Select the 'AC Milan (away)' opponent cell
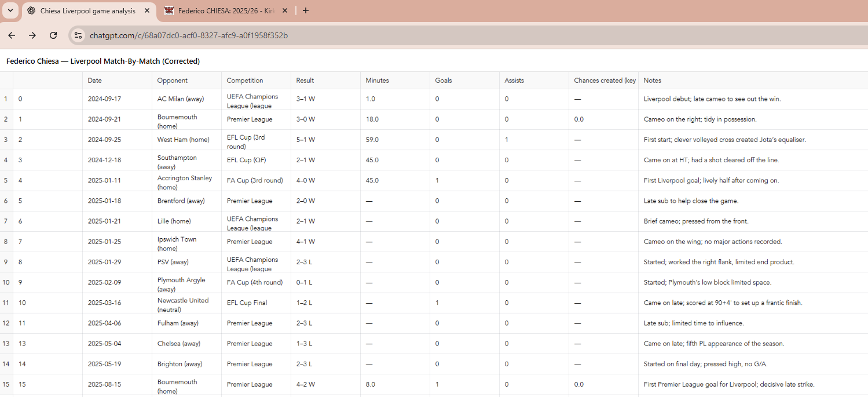 pyautogui.click(x=186, y=99)
